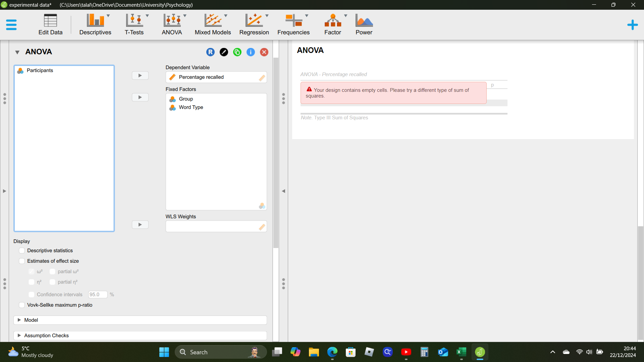Click Mixed Models dropdown arrow
Screen dimensions: 644x362
pyautogui.click(x=226, y=16)
